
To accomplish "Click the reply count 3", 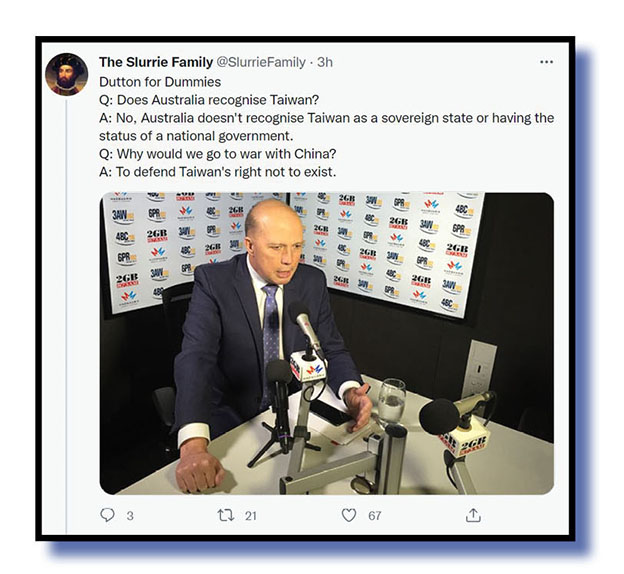I will coord(130,516).
